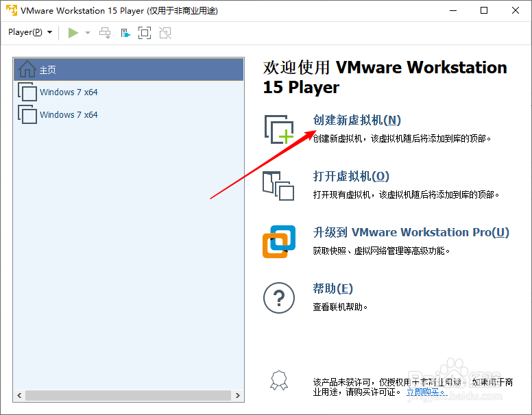Click 帮助(E) help link
This screenshot has height=415, width=532.
tap(332, 288)
